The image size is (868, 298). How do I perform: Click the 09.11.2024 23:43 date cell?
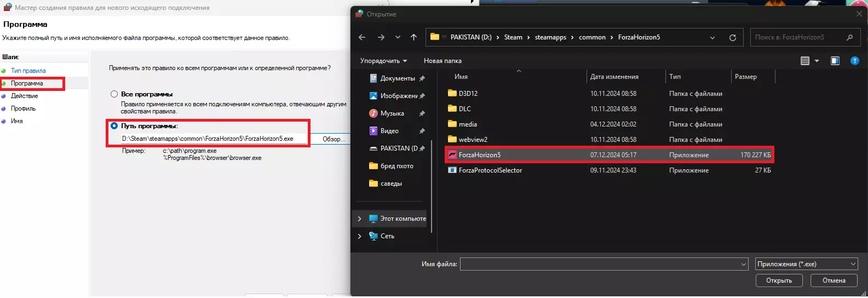pos(613,170)
